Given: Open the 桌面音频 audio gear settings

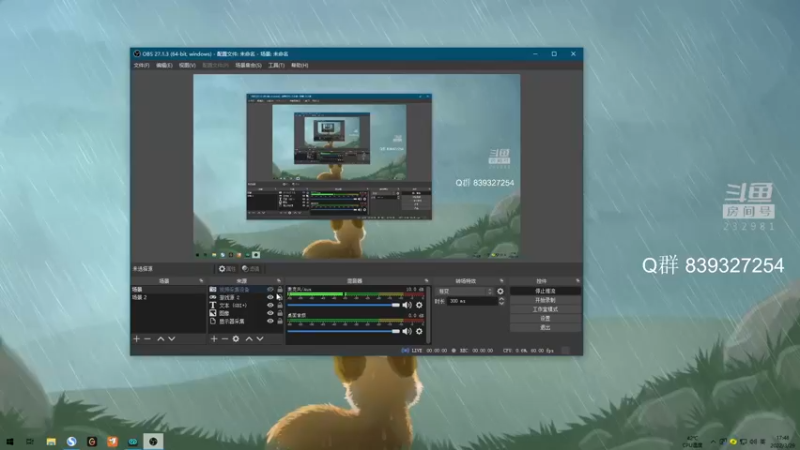Looking at the screenshot, I should [x=419, y=331].
